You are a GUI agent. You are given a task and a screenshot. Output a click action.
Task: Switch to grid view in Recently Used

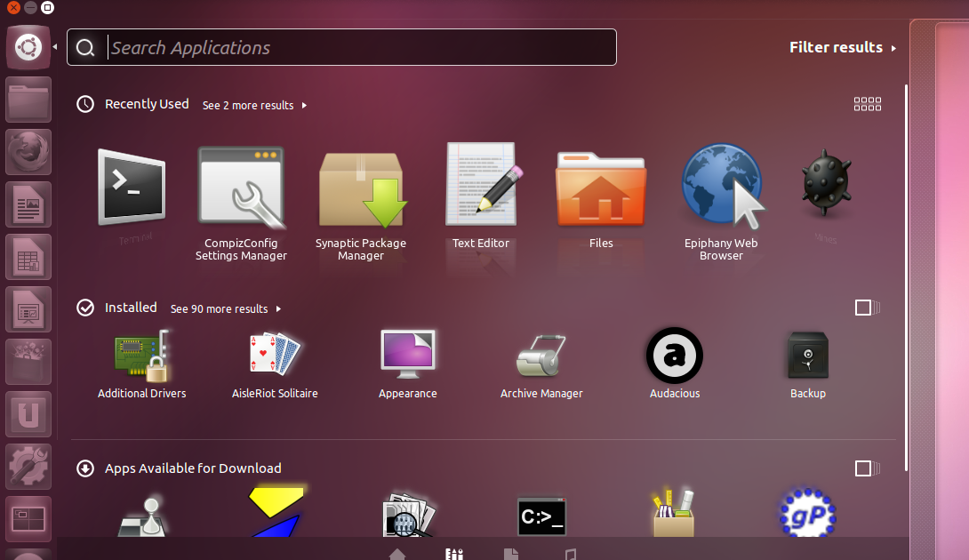coord(867,103)
